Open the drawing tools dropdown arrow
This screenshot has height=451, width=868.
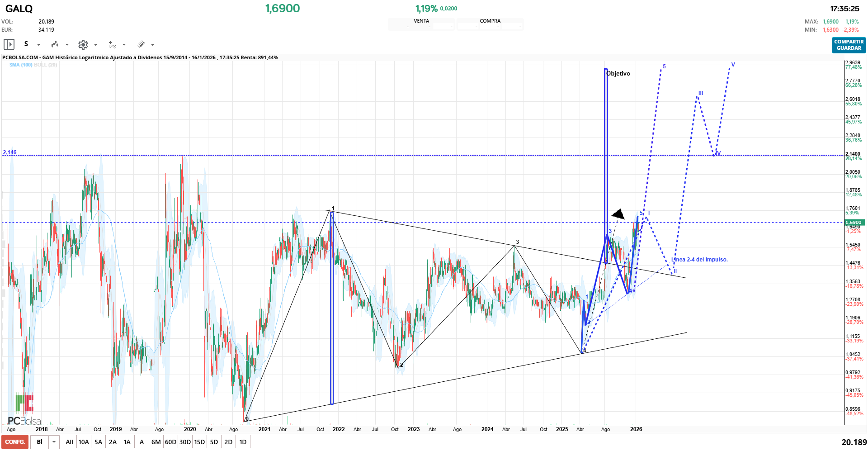tap(152, 45)
